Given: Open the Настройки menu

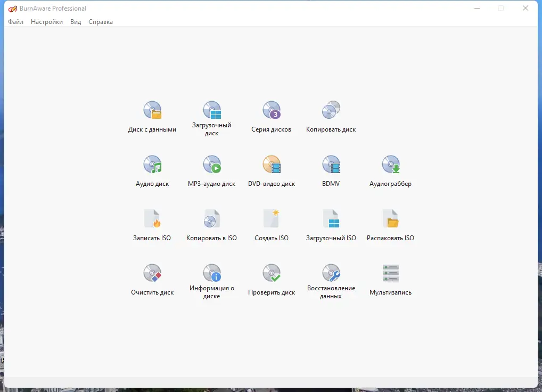Looking at the screenshot, I should click(46, 22).
